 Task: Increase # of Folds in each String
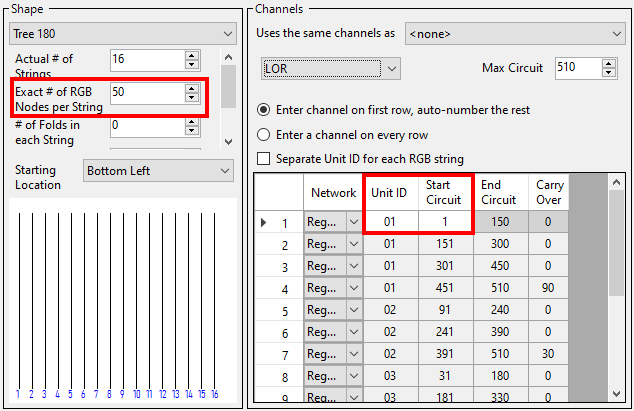pyautogui.click(x=192, y=120)
